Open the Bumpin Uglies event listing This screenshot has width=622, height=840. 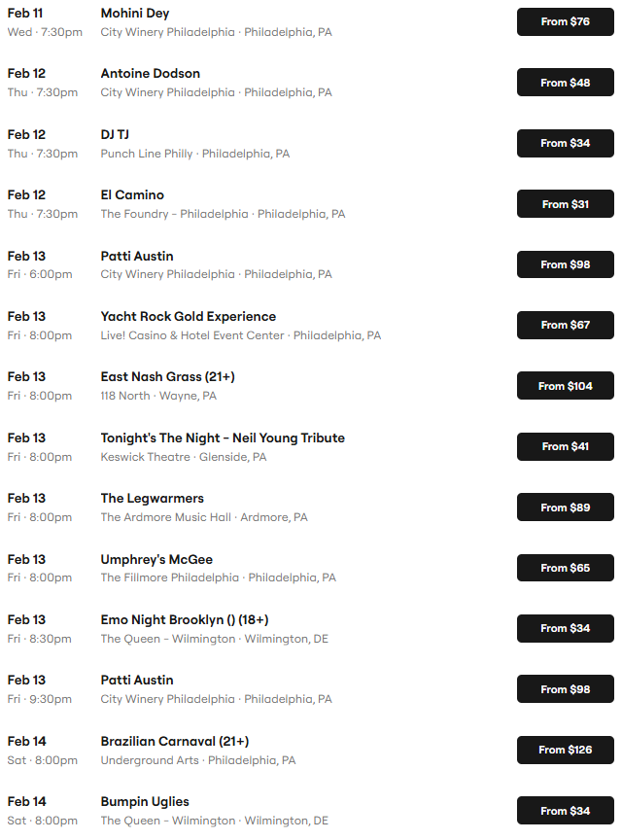(145, 802)
